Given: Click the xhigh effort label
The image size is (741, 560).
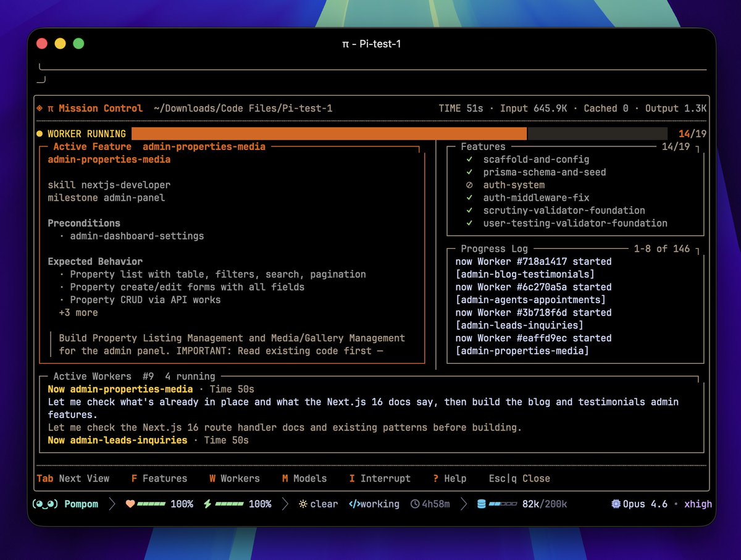Looking at the screenshot, I should coord(698,504).
